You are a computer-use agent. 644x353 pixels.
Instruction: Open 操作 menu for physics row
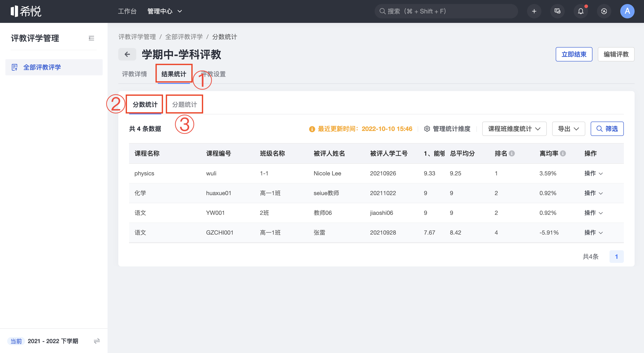(593, 173)
